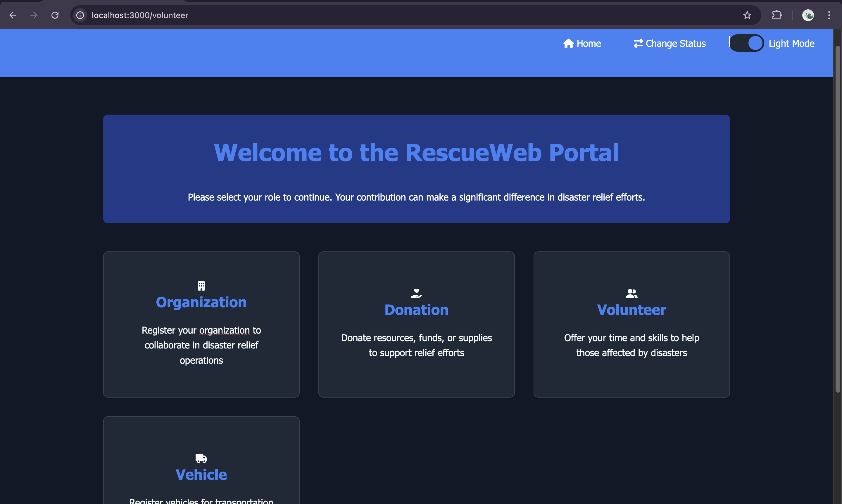Viewport: 842px width, 504px height.
Task: Click the Change Status arrows icon
Action: coord(638,44)
